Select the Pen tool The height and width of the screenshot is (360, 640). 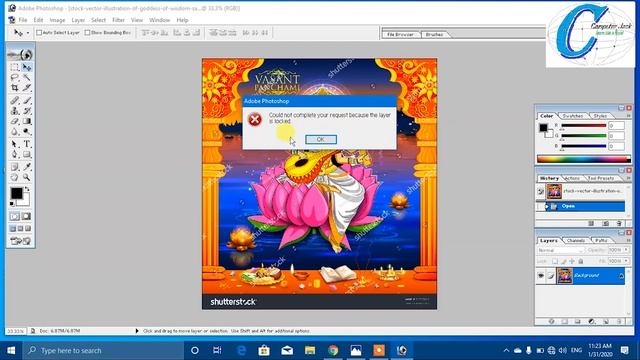coord(15,155)
